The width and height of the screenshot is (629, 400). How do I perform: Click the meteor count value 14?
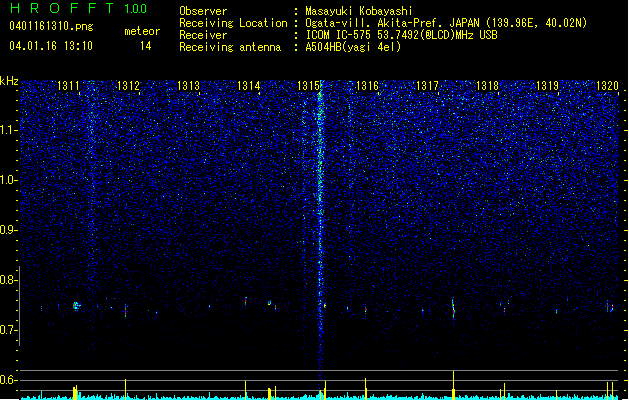tap(146, 46)
